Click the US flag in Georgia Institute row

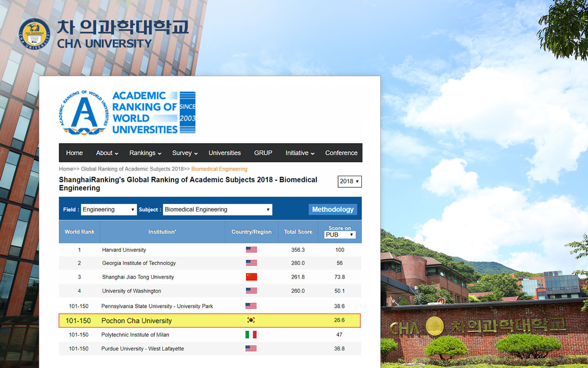(251, 263)
